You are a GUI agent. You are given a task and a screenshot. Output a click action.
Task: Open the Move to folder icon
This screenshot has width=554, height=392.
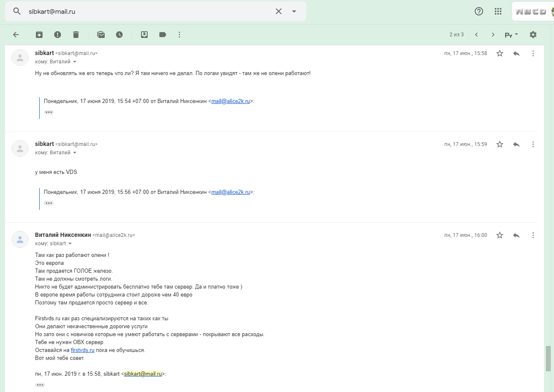(x=144, y=35)
